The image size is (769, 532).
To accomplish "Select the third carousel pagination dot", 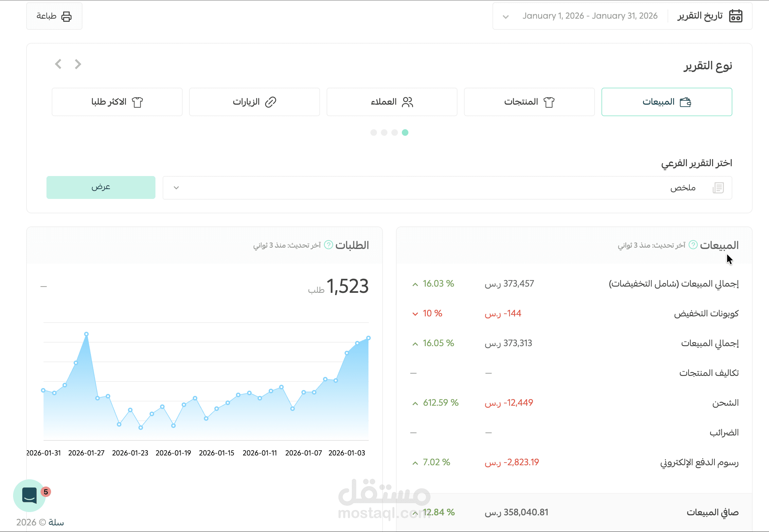I will [384, 132].
